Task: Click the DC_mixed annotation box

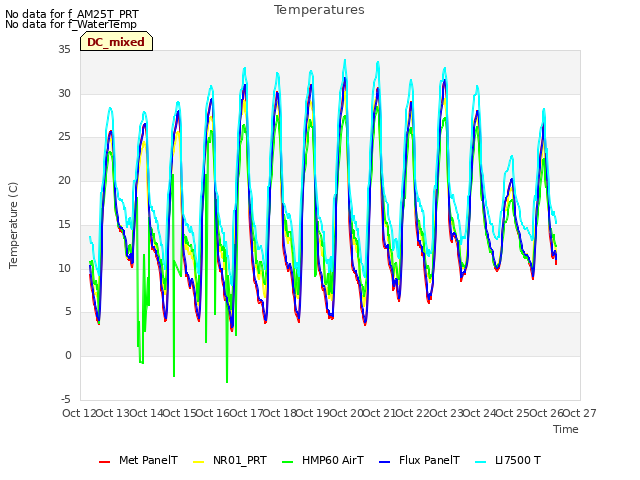Action: pyautogui.click(x=116, y=42)
